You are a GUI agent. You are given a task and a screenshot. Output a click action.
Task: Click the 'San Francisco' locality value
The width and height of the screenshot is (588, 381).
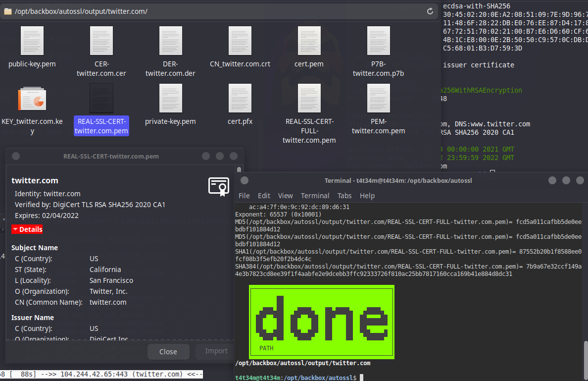point(111,280)
